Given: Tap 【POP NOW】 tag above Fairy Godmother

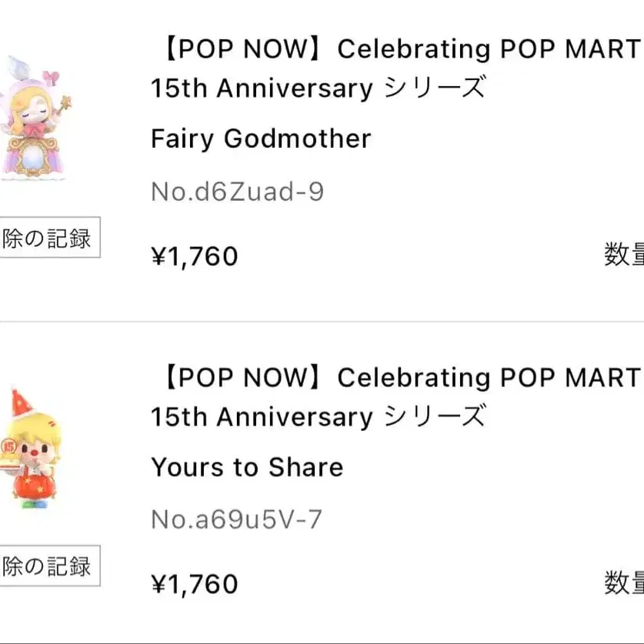Looking at the screenshot, I should pyautogui.click(x=240, y=49).
